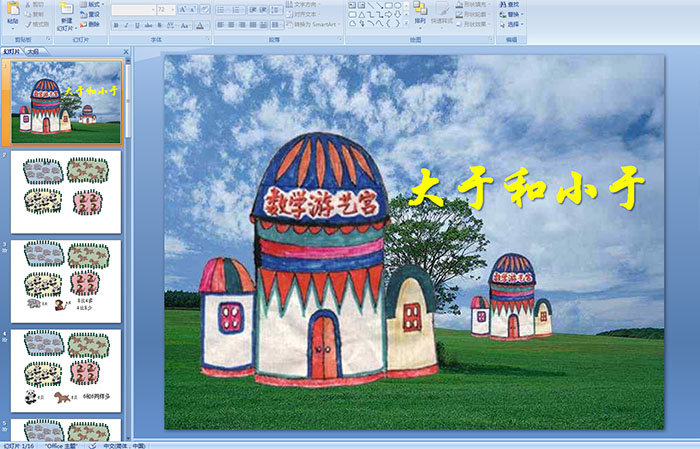Click the Delete slide (删除) icon
Viewport: 700px width, 449px height.
(x=89, y=24)
